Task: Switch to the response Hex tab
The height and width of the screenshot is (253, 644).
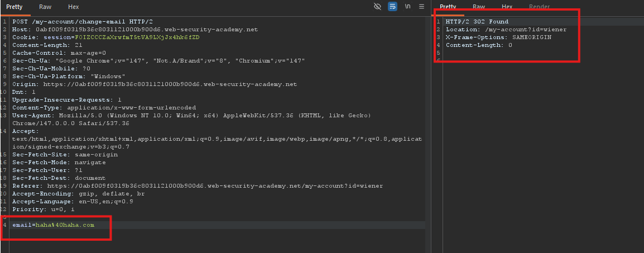Action: point(507,7)
